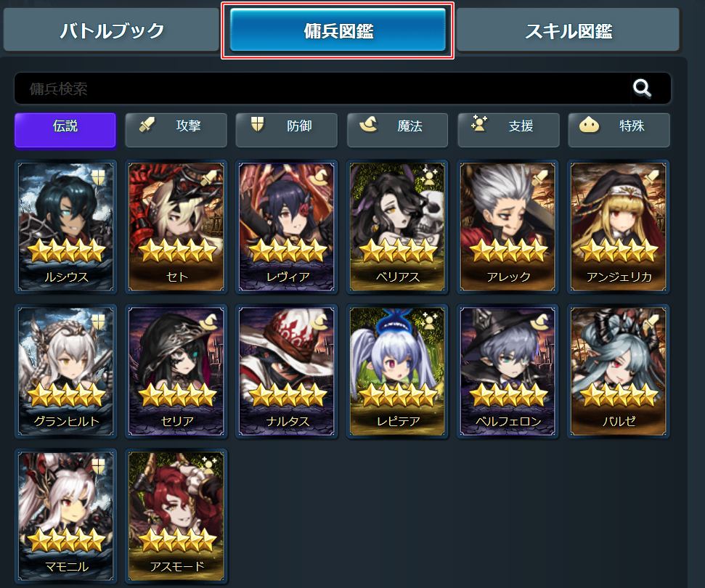Click the magnifying glass search icon
The image size is (705, 588).
click(x=642, y=88)
